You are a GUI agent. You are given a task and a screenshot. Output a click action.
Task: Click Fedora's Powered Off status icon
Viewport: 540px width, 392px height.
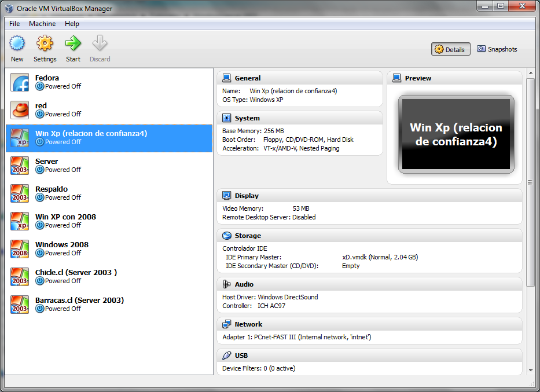[39, 86]
